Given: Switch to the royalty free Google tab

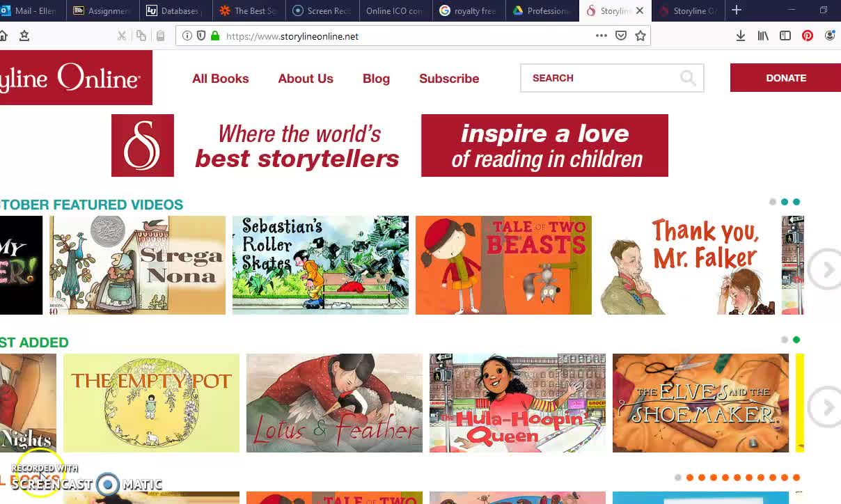Looking at the screenshot, I should click(470, 10).
